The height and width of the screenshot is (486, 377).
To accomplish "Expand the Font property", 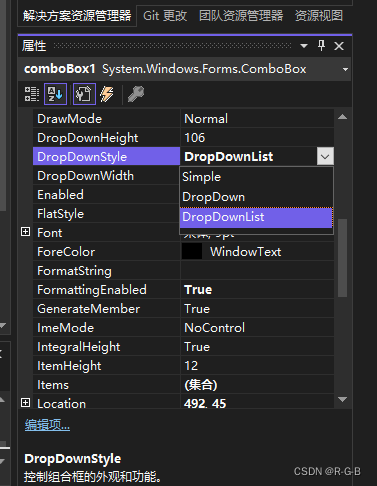I will [25, 232].
